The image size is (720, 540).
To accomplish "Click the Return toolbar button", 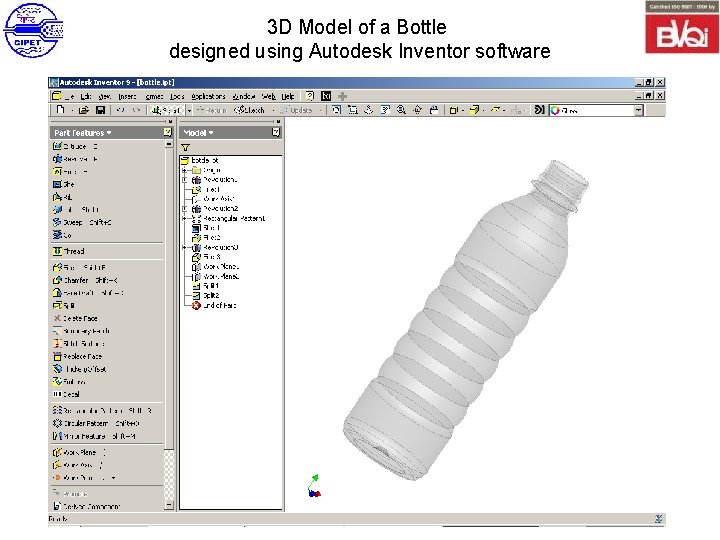I will pyautogui.click(x=211, y=110).
